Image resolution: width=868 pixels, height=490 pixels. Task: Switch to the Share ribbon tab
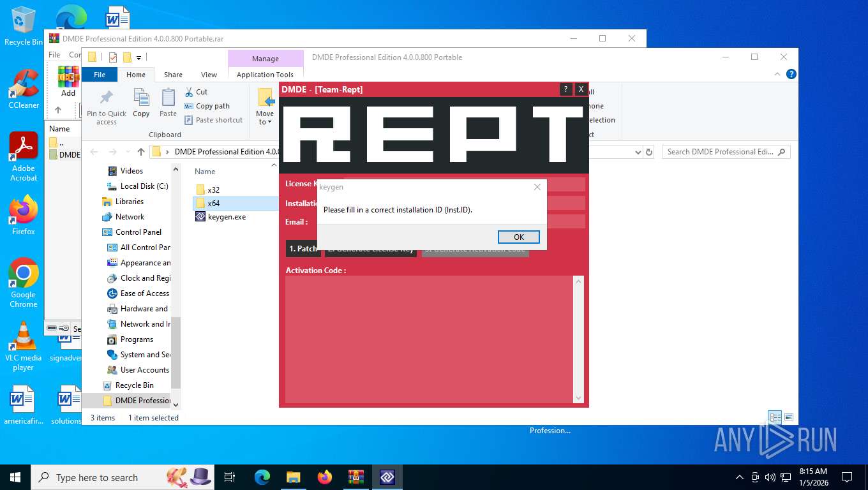[x=173, y=75]
